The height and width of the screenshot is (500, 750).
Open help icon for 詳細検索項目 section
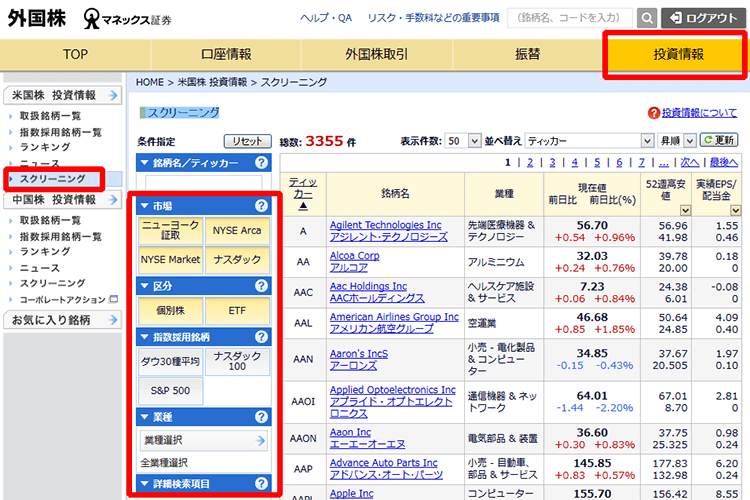[x=261, y=483]
